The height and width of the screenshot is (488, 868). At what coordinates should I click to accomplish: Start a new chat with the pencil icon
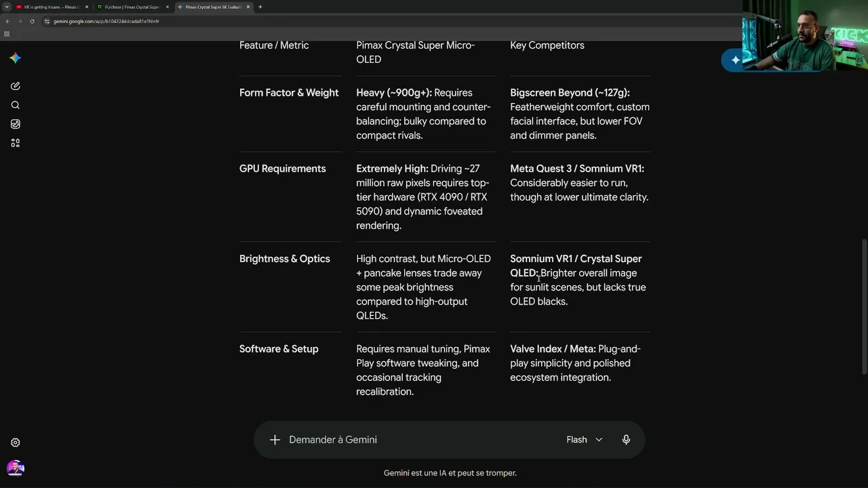click(x=15, y=86)
